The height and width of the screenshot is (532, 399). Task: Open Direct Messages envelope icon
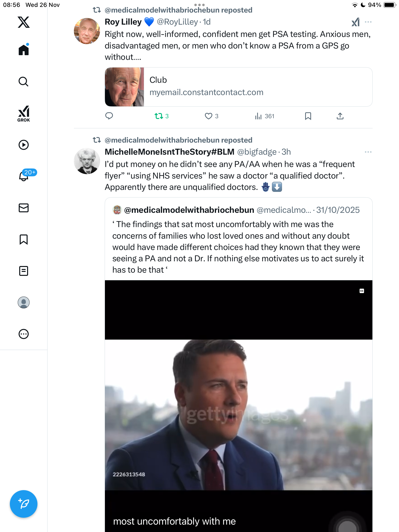[24, 208]
